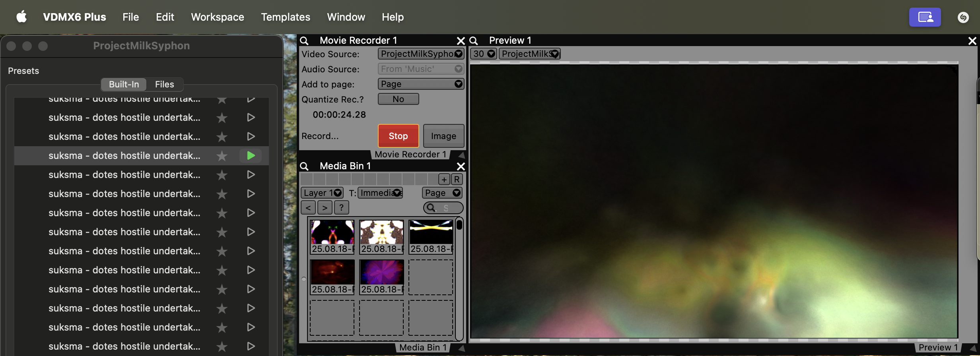980x356 pixels.
Task: Select the Media Bin 1 bottom tab label
Action: pos(423,347)
